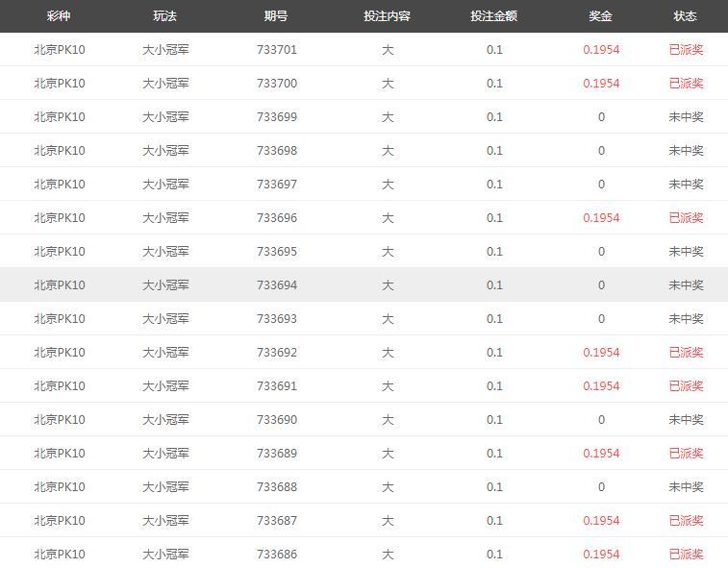Image resolution: width=728 pixels, height=568 pixels.
Task: Click the 玩法 column header
Action: (165, 16)
